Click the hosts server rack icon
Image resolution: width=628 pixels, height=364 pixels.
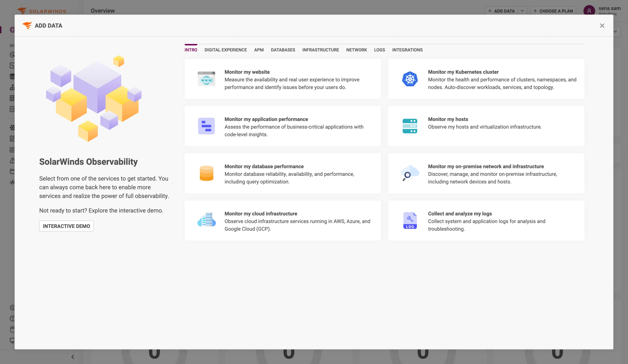410,126
